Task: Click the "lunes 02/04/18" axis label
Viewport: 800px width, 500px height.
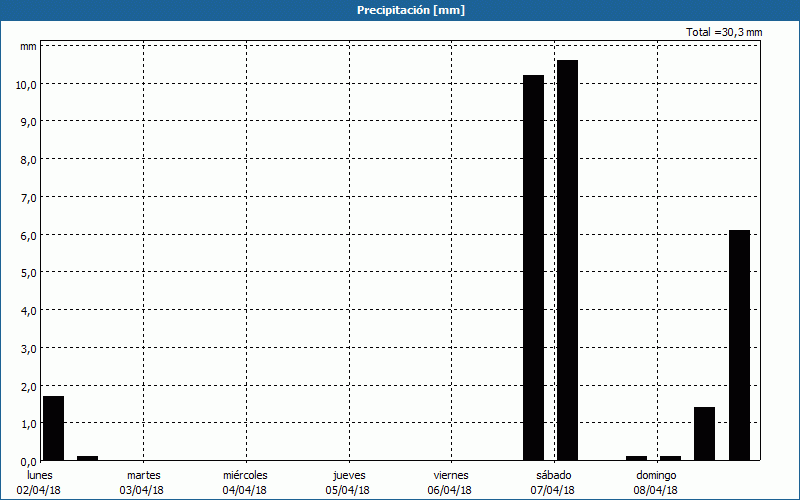Action: point(41,482)
